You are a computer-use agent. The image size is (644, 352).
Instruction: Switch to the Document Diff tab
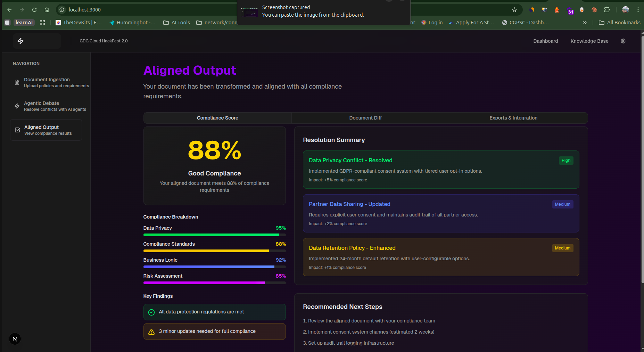click(365, 118)
